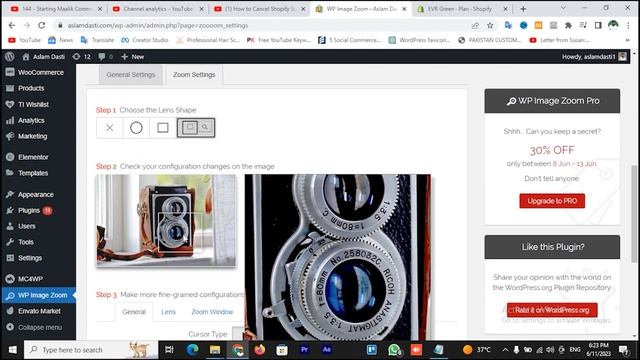Open comments bubble in admin bar
Image resolution: width=640 pixels, height=360 pixels.
point(105,57)
